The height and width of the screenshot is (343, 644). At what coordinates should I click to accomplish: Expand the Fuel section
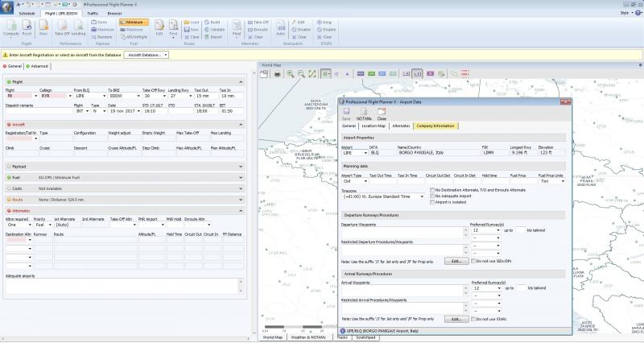tap(241, 178)
